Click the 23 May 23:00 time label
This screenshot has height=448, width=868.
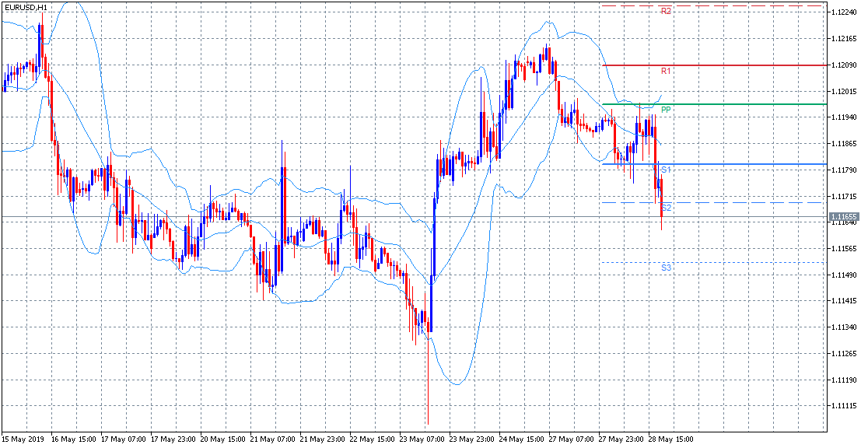472,439
